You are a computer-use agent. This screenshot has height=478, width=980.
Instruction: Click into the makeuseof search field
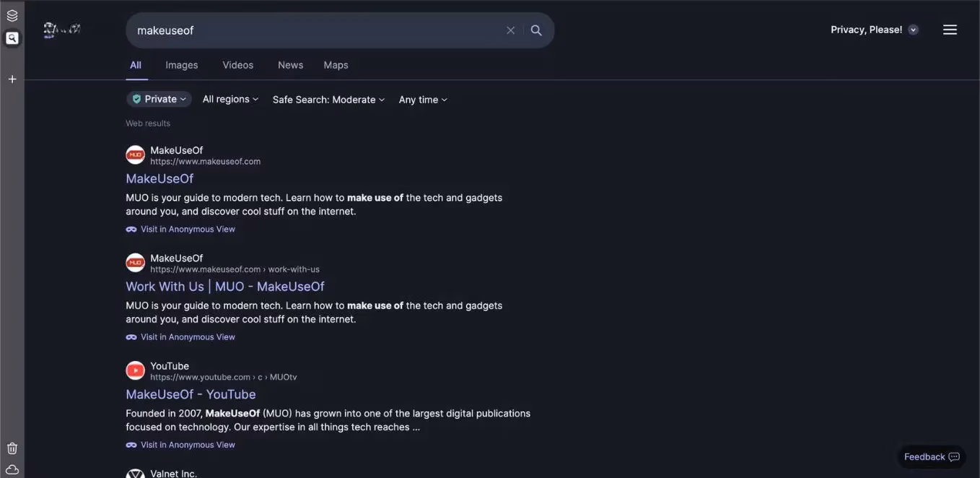[310, 30]
